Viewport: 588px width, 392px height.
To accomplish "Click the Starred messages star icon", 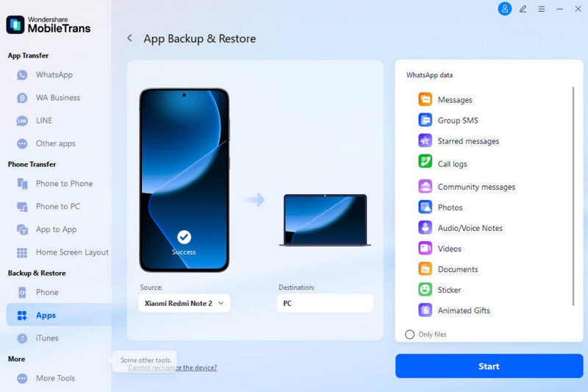I will (425, 140).
